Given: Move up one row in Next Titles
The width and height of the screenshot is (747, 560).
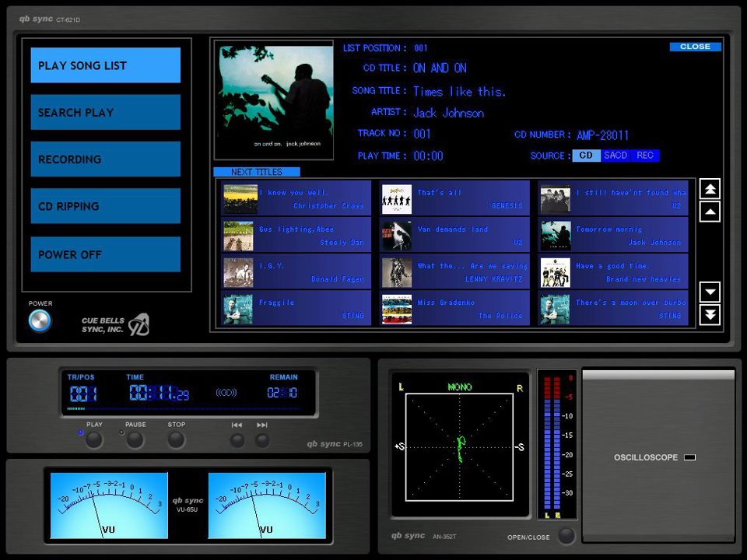Looking at the screenshot, I should (x=710, y=212).
